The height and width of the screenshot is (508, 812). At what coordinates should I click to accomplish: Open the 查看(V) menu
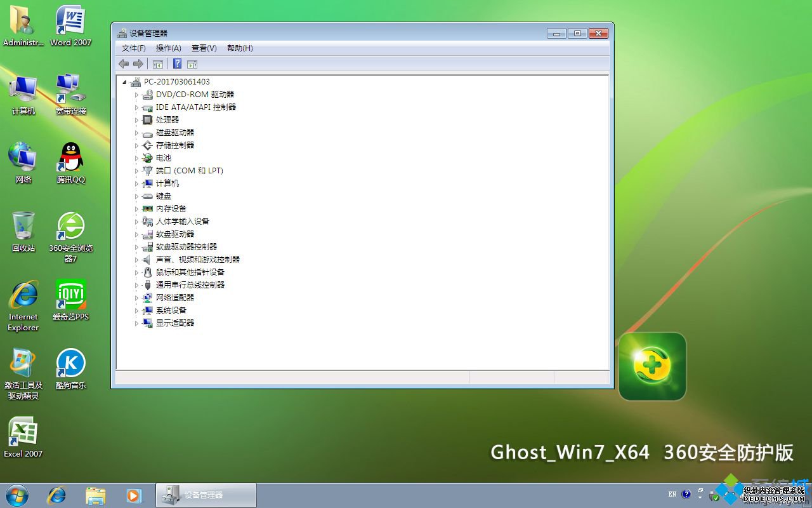point(204,48)
